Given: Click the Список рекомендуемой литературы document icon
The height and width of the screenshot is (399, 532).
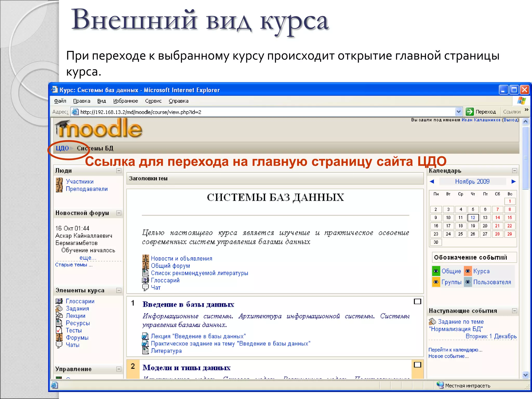Looking at the screenshot, I should (145, 273).
